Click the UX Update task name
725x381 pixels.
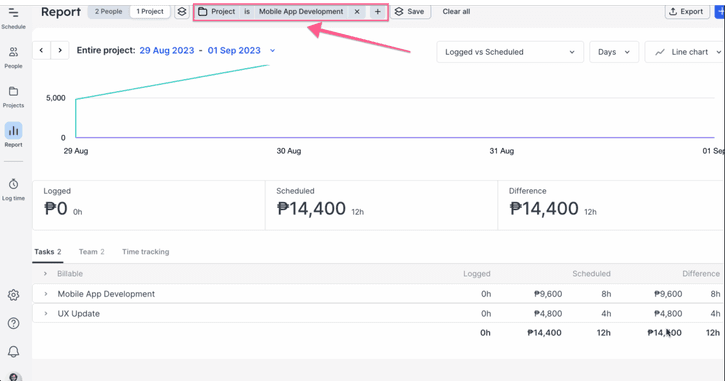click(x=79, y=313)
